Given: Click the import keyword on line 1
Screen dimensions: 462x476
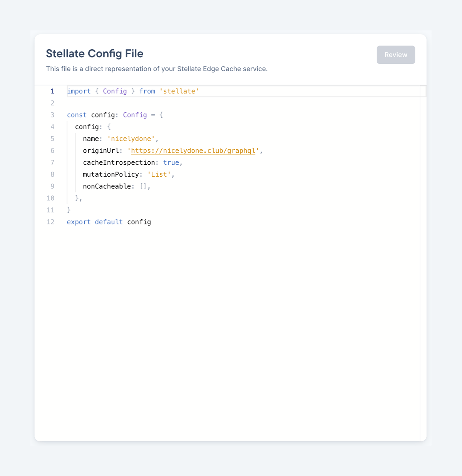Looking at the screenshot, I should click(x=79, y=91).
